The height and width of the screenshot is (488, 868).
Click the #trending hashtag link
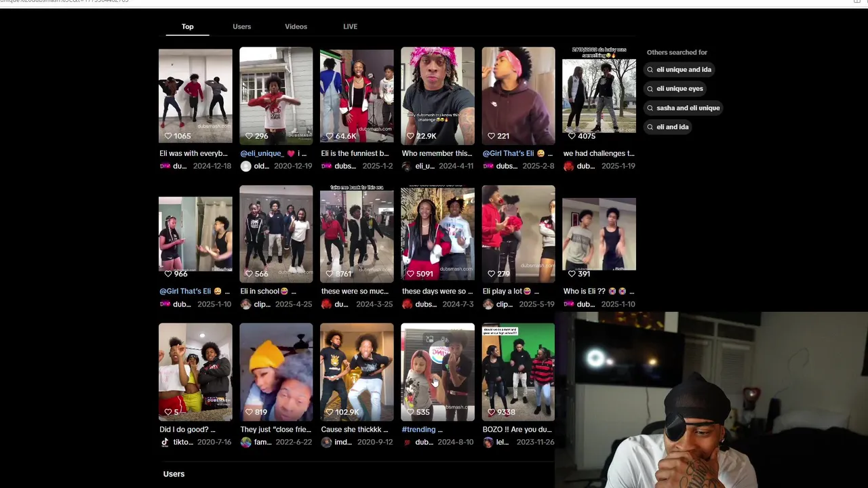click(x=418, y=430)
